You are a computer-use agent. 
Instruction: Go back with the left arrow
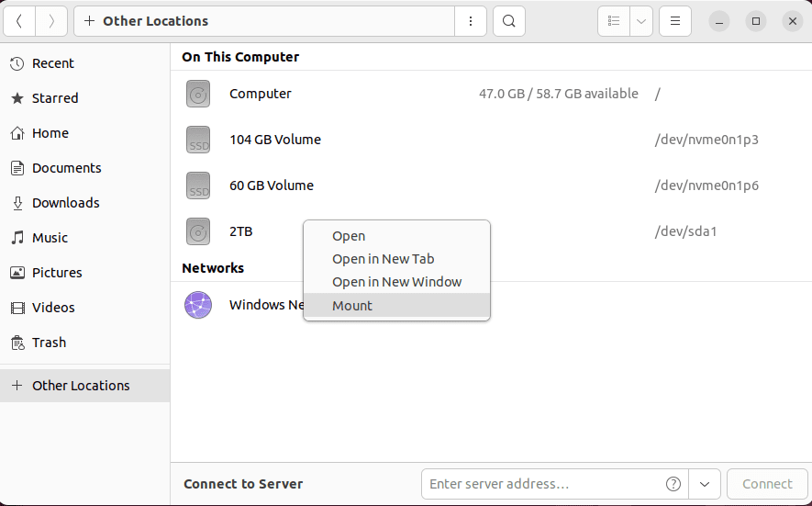tap(20, 21)
